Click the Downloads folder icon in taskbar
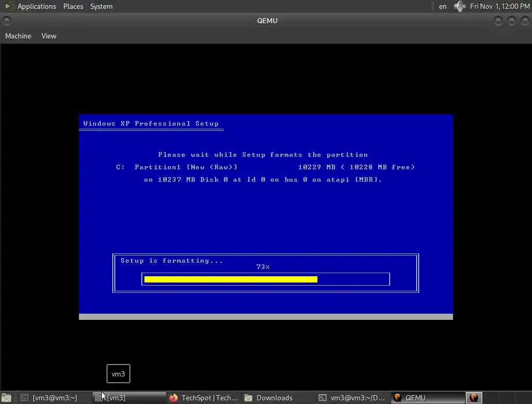The width and height of the screenshot is (532, 404). tap(248, 398)
